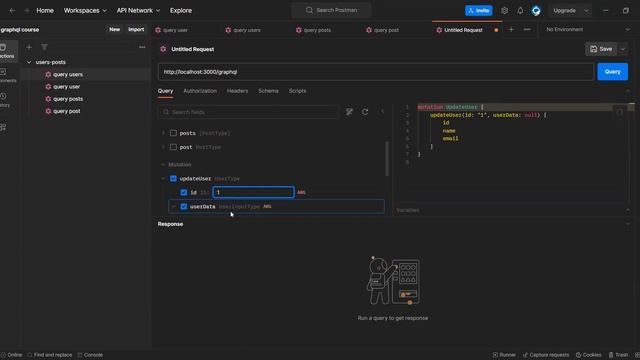This screenshot has width=640, height=360.
Task: Click the schema explorer scrollbar
Action: 387,159
